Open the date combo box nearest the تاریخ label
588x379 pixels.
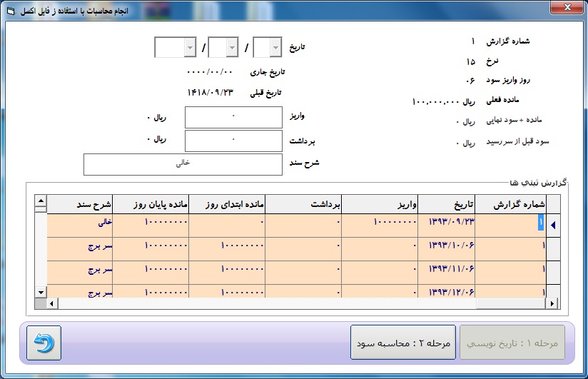tap(268, 48)
